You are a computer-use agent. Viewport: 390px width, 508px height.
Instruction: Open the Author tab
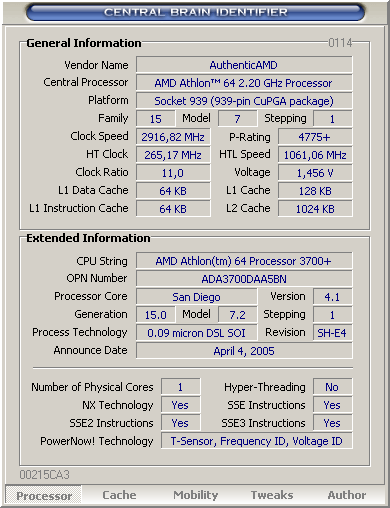click(x=347, y=495)
